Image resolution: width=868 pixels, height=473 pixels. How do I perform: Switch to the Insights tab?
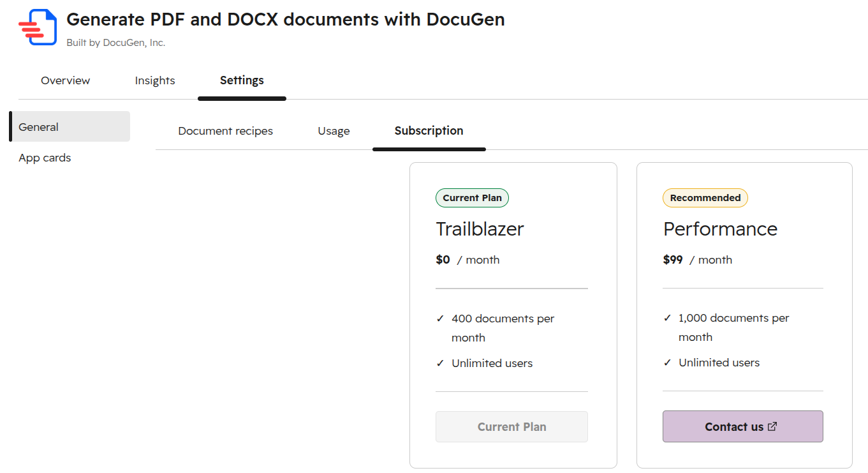(x=155, y=80)
